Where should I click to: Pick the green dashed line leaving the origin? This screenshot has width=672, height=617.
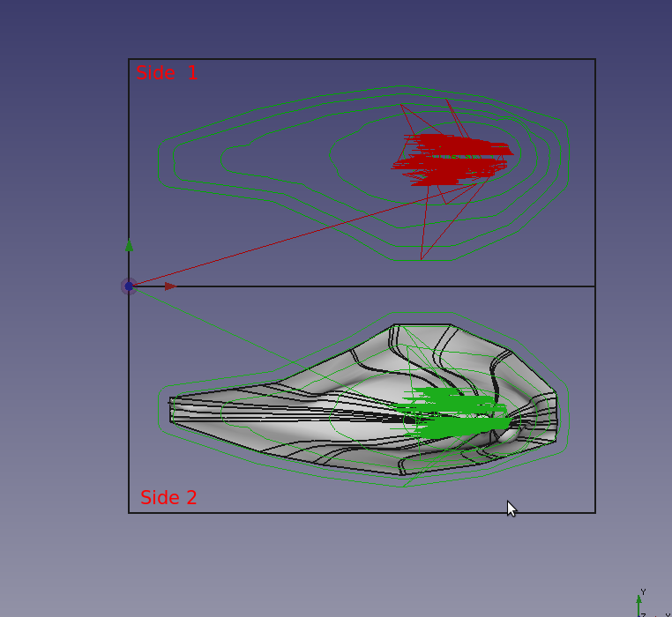point(212,326)
